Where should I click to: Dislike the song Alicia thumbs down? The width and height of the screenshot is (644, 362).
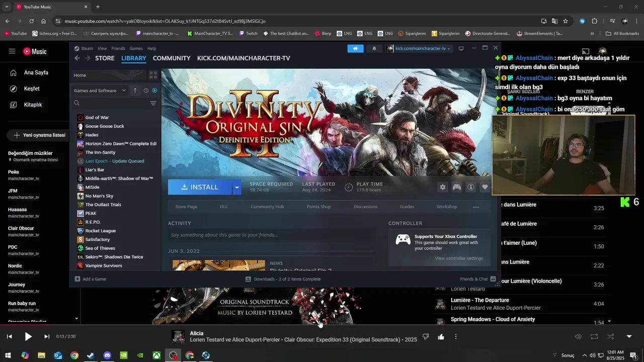426,336
